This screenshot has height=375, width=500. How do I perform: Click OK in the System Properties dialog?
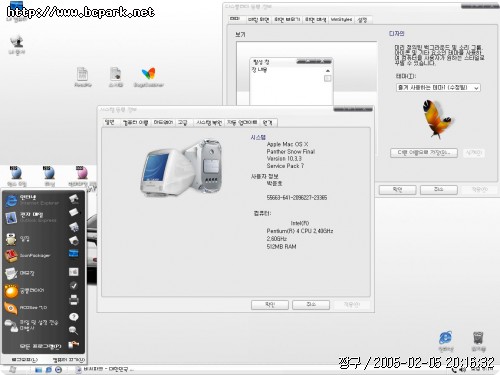[x=270, y=305]
